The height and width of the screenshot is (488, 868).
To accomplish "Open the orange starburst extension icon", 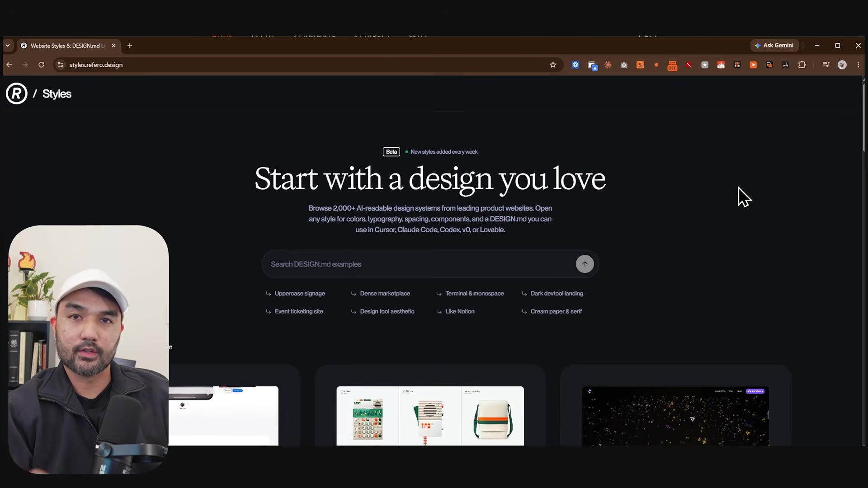I will (x=608, y=65).
